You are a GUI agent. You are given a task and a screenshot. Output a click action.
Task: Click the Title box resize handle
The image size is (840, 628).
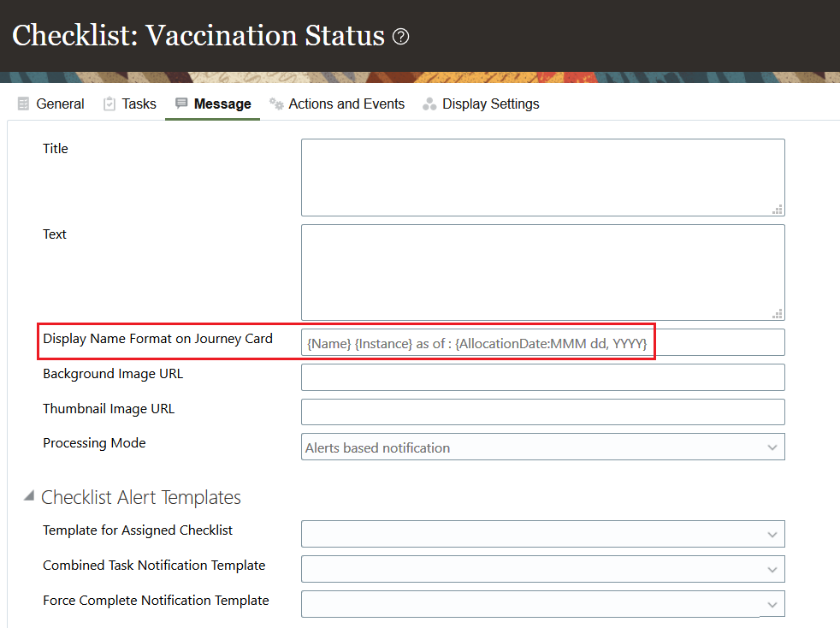click(778, 209)
